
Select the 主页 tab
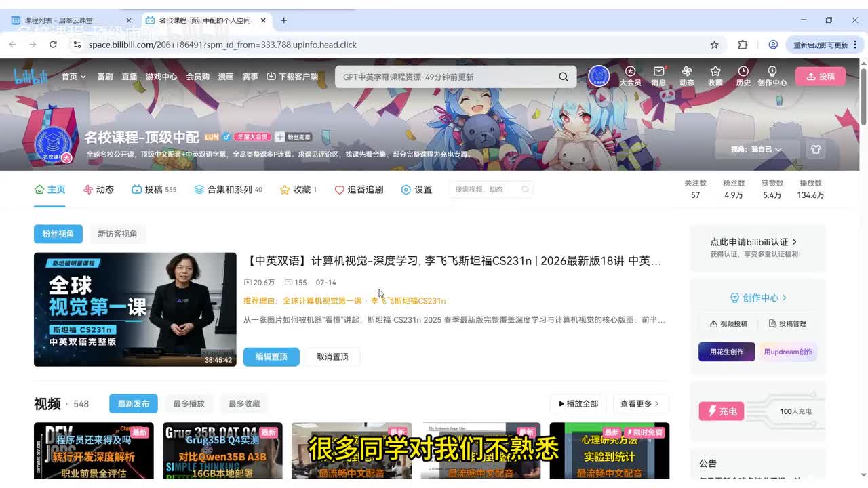50,190
